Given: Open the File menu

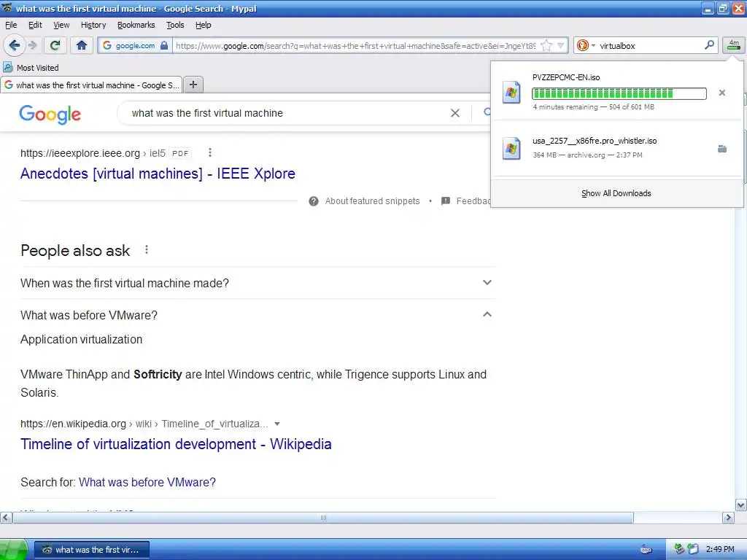Looking at the screenshot, I should tap(11, 25).
